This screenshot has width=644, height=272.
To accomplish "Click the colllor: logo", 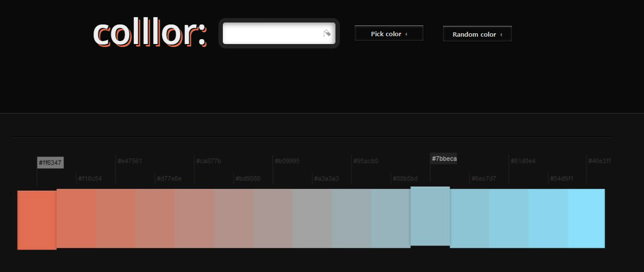I will tap(150, 33).
